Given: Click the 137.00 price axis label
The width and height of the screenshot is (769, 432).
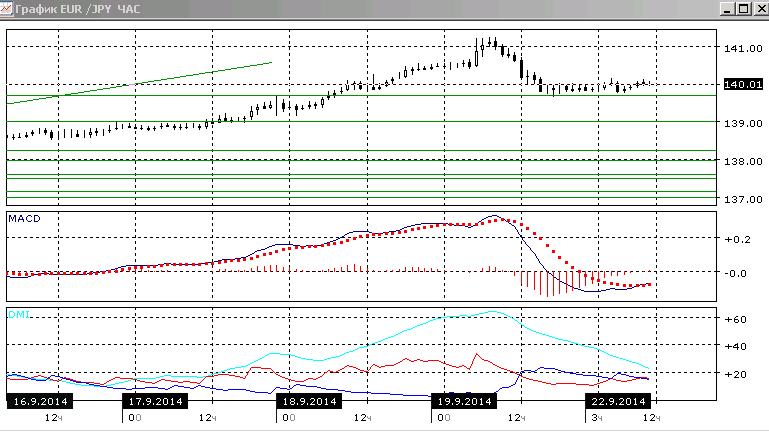Looking at the screenshot, I should tap(743, 199).
